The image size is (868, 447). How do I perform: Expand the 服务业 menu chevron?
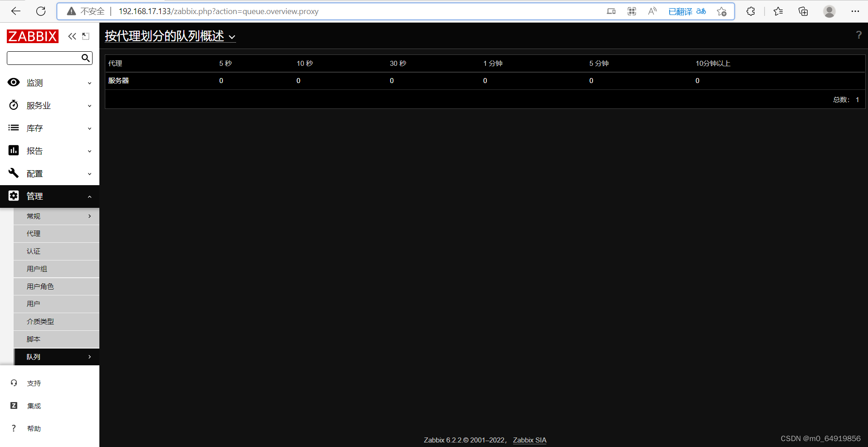(89, 106)
